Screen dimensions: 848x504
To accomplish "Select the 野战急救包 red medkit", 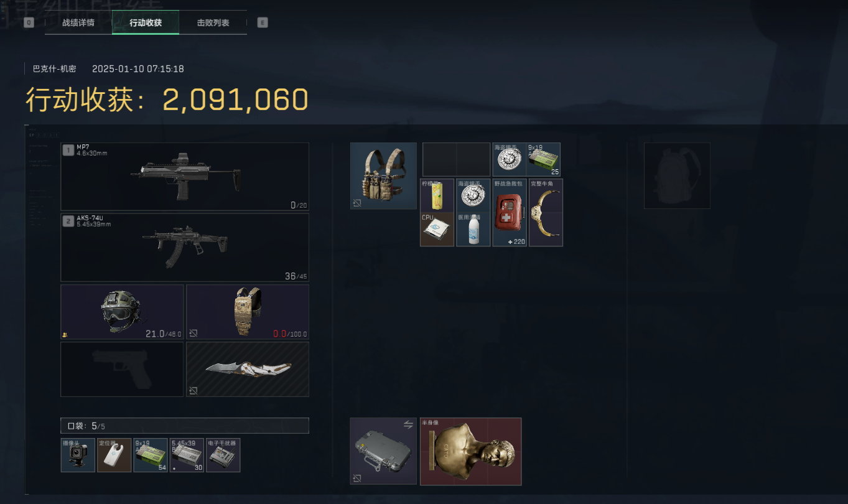I will pos(510,213).
